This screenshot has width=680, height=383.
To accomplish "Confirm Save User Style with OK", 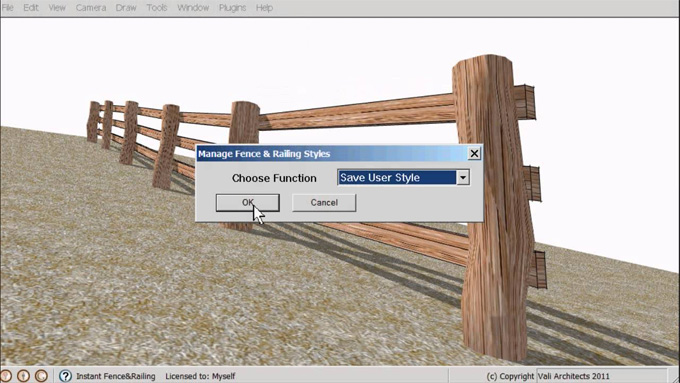I will pos(248,203).
